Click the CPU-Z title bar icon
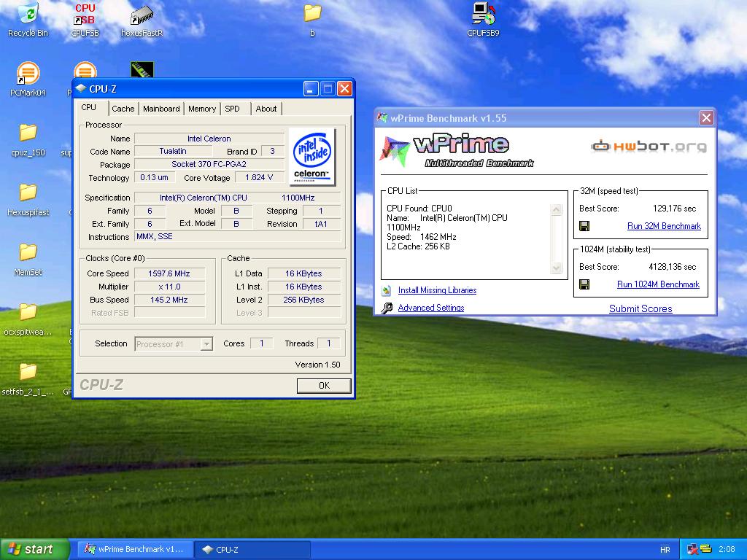The image size is (747, 560). (x=80, y=88)
